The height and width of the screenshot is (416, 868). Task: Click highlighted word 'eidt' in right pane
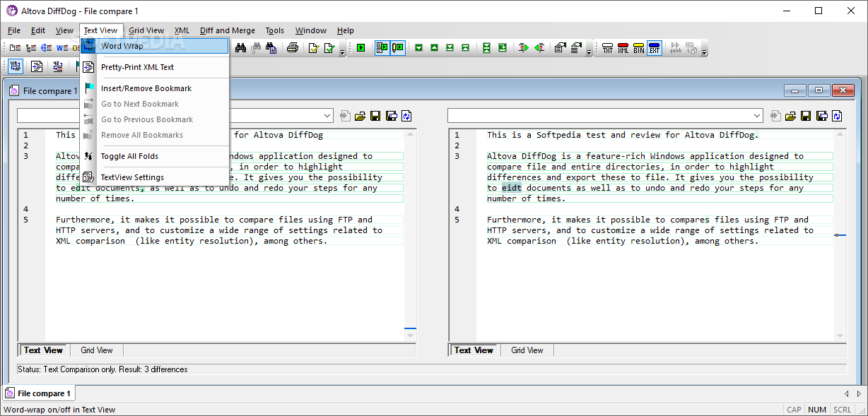512,188
